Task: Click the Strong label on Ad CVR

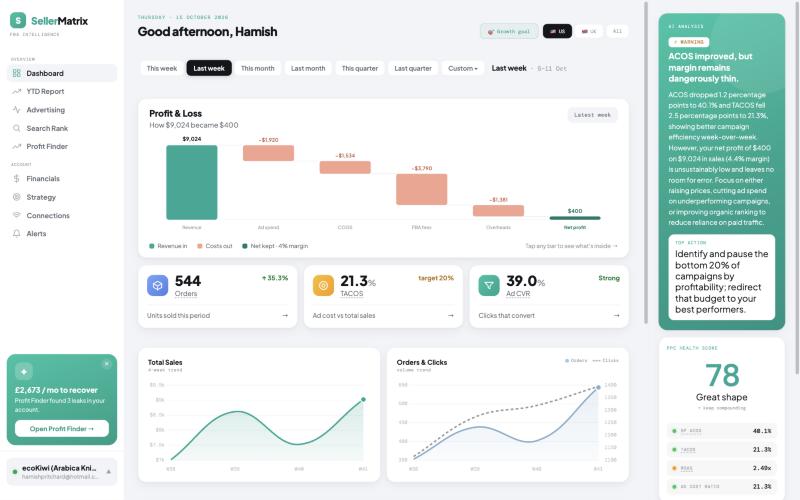Action: pos(609,278)
